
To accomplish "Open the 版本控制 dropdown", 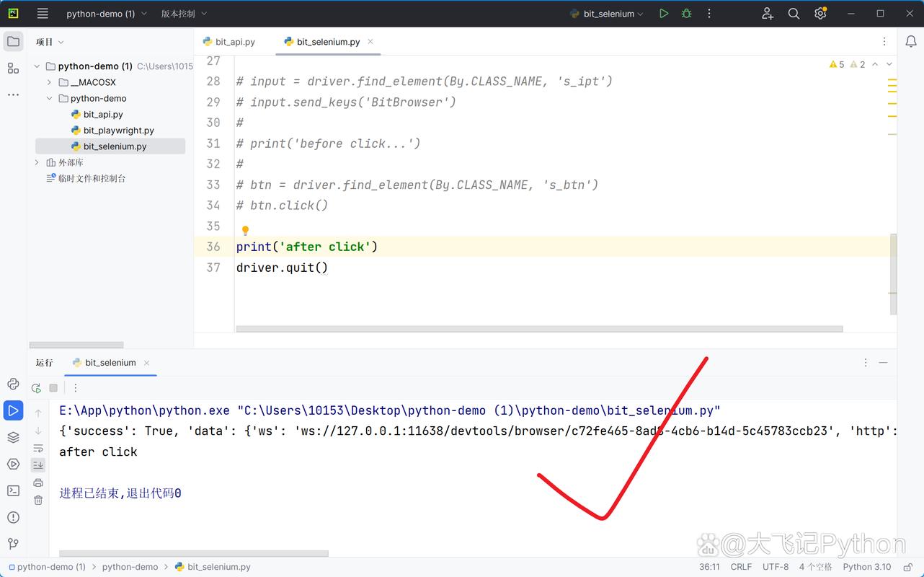I will [184, 14].
